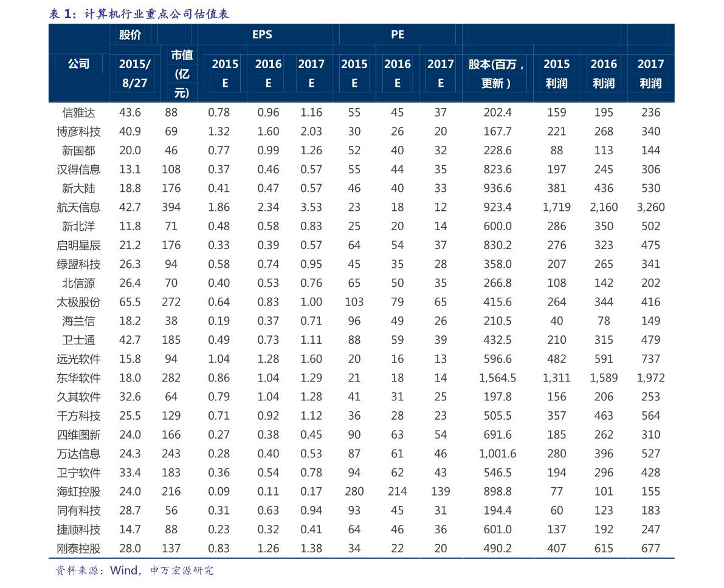The height and width of the screenshot is (588, 724).
Task: Click 千方科技 2016 profit 463
Action: click(x=604, y=416)
